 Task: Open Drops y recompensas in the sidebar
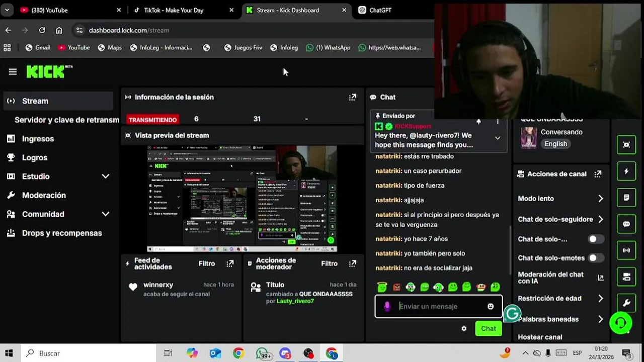[x=62, y=233]
